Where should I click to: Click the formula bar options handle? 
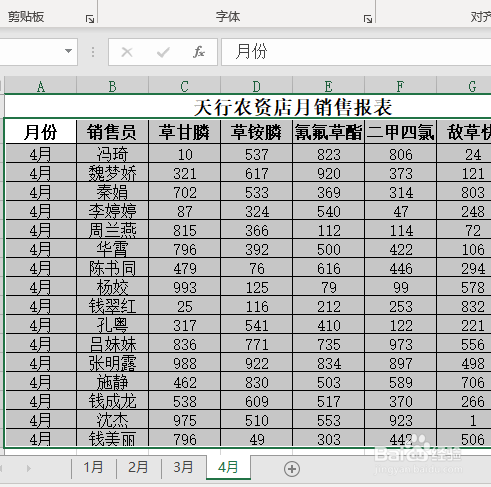(93, 52)
